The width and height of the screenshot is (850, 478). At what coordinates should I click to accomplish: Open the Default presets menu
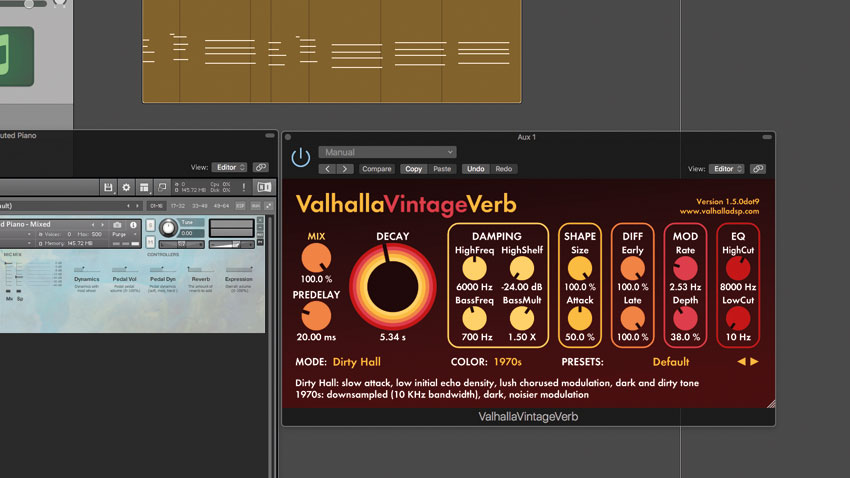pyautogui.click(x=671, y=362)
